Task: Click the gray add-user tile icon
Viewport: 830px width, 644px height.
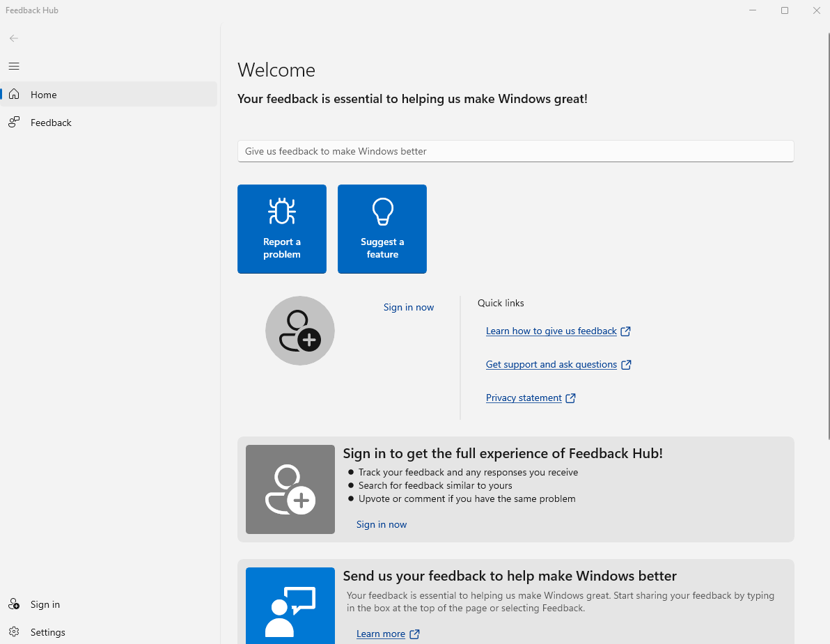Action: (290, 489)
